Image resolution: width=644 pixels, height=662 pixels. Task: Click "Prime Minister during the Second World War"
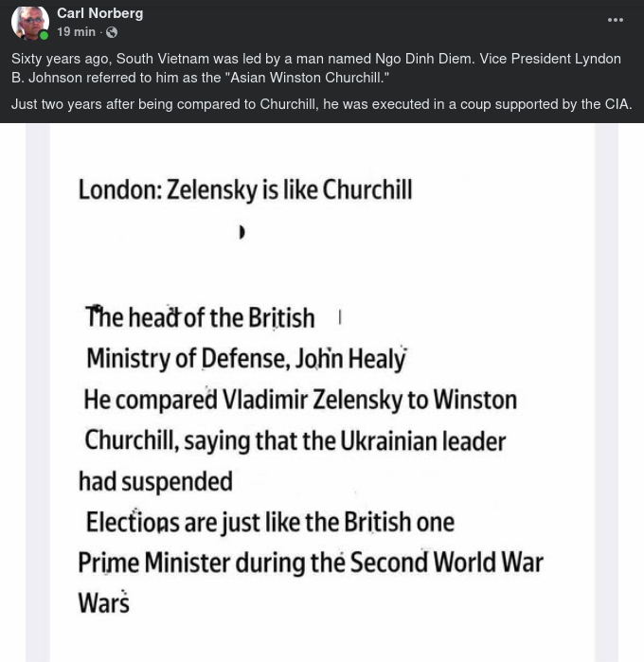(x=311, y=563)
